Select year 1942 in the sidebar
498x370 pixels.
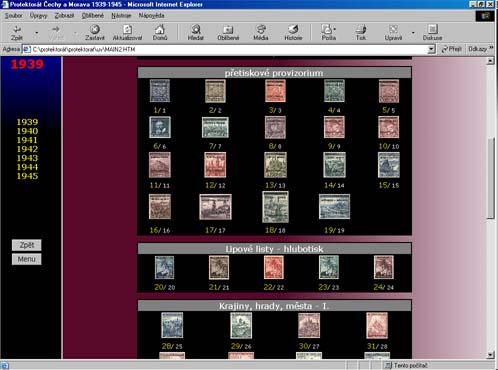27,149
